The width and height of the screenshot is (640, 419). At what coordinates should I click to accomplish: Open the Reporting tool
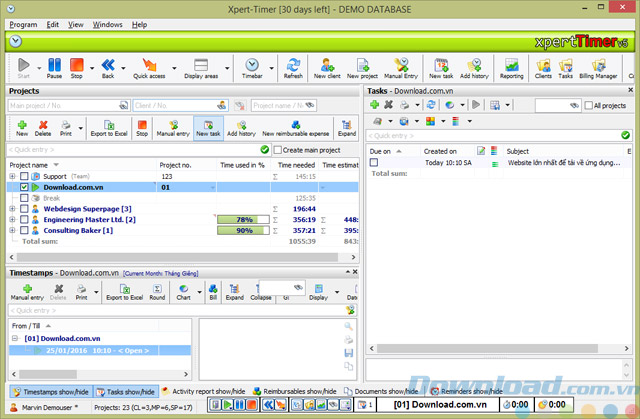coord(511,67)
